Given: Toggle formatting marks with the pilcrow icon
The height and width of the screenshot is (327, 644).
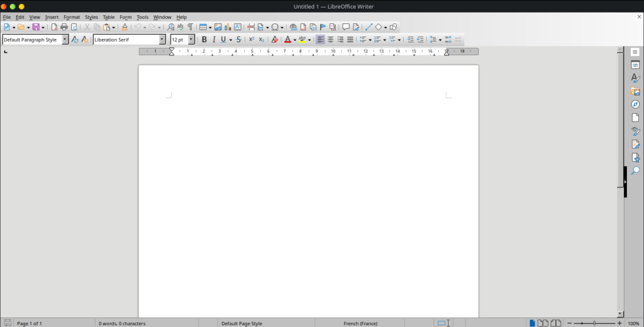Looking at the screenshot, I should pos(190,27).
